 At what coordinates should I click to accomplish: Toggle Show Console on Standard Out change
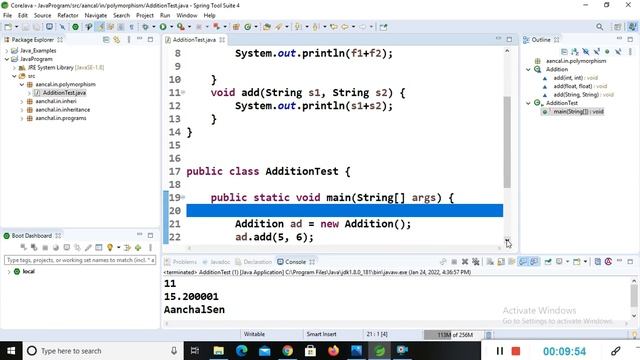pos(523,262)
